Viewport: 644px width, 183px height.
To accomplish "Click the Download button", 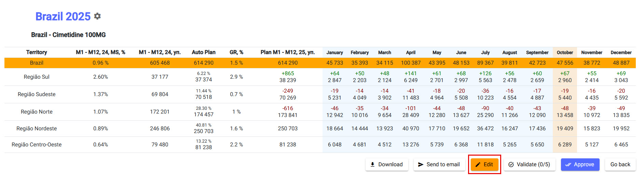I will [x=387, y=165].
